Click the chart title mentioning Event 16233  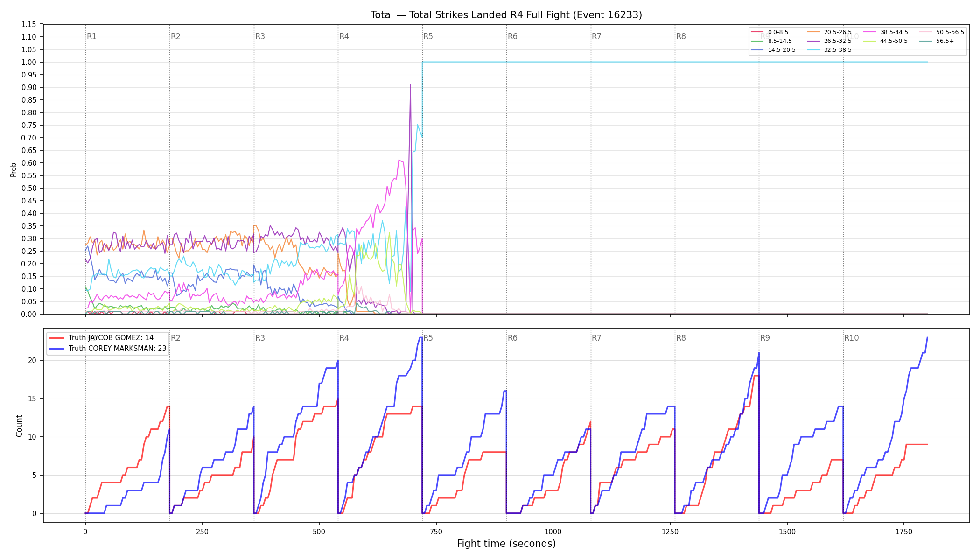506,15
